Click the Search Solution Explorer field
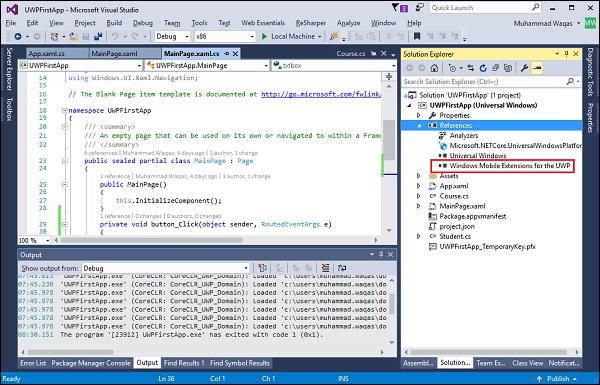 [x=484, y=81]
